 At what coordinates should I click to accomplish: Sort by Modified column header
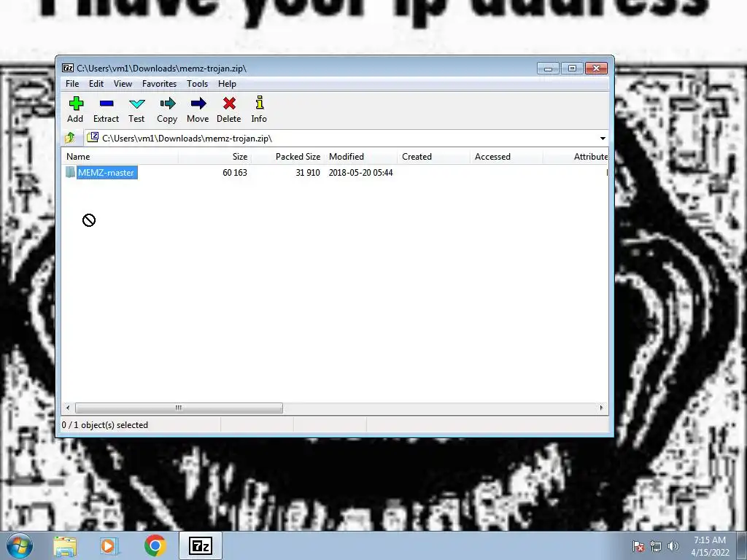(x=360, y=157)
